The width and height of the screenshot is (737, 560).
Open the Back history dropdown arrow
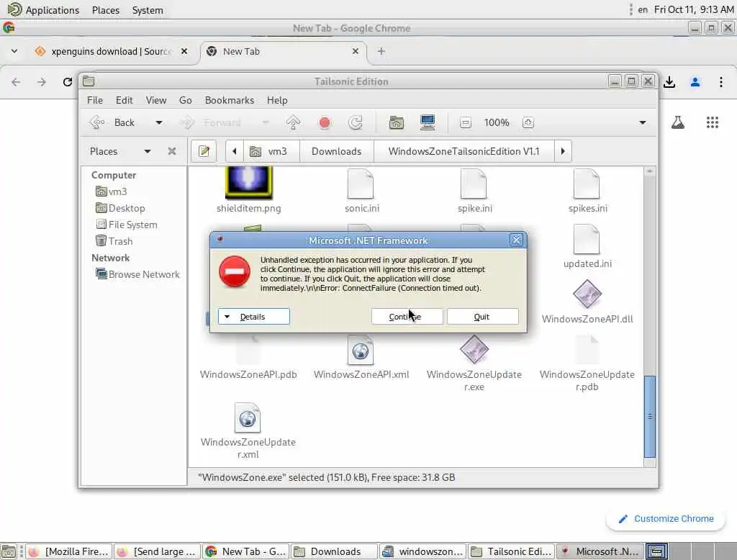(x=159, y=122)
